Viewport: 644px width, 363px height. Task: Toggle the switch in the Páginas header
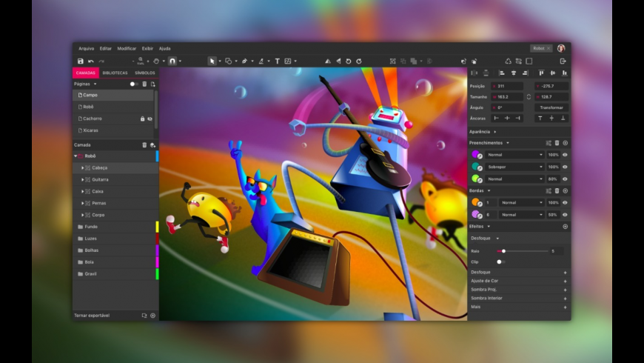[x=133, y=84]
